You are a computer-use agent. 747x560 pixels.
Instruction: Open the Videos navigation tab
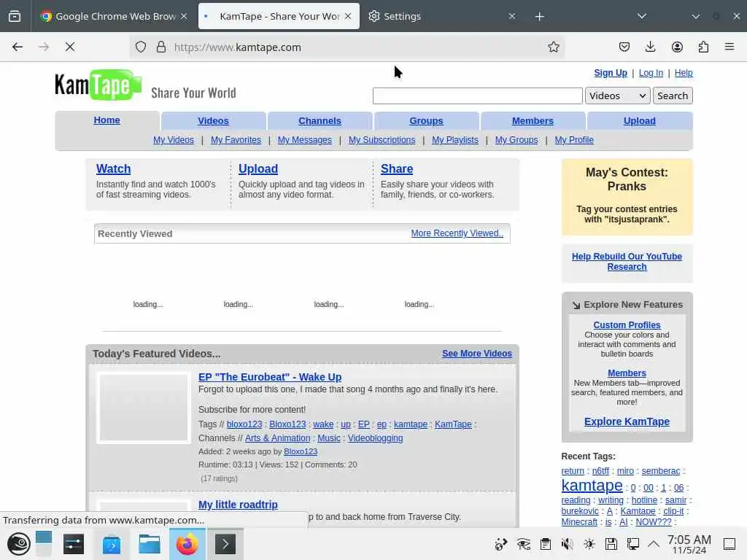[213, 121]
